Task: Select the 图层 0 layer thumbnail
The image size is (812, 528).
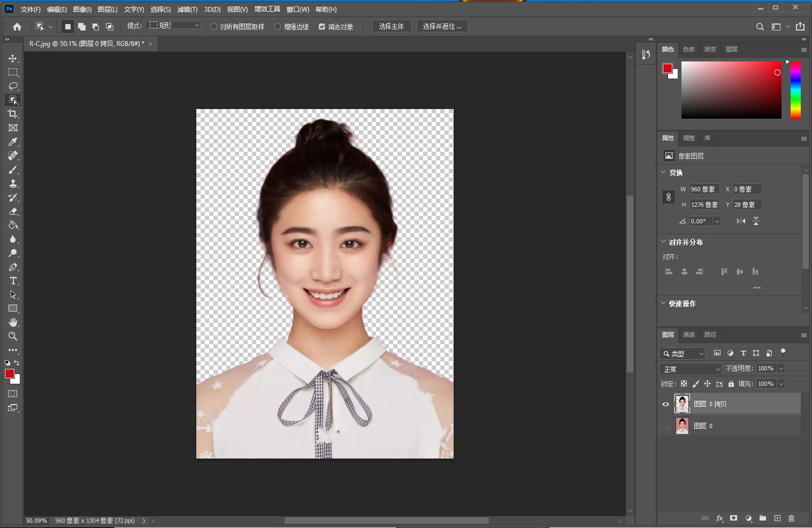Action: point(682,426)
